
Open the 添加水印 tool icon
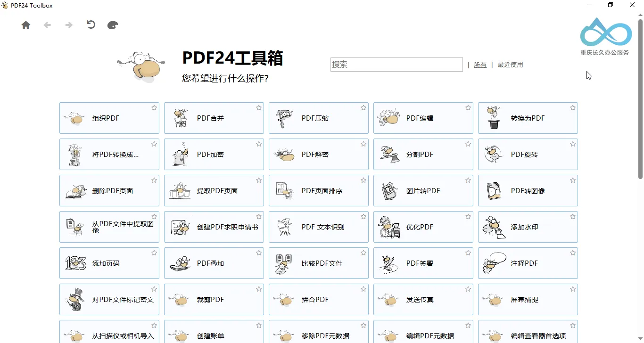click(x=494, y=227)
